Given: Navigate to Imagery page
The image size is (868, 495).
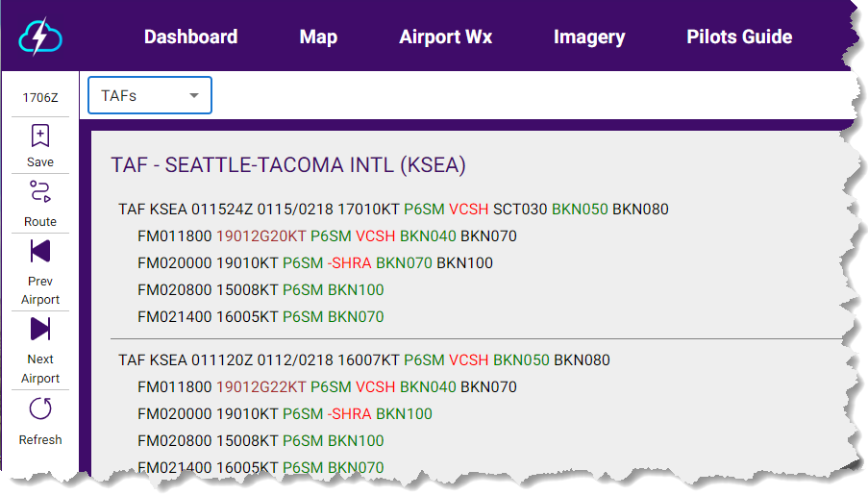Looking at the screenshot, I should coord(589,37).
